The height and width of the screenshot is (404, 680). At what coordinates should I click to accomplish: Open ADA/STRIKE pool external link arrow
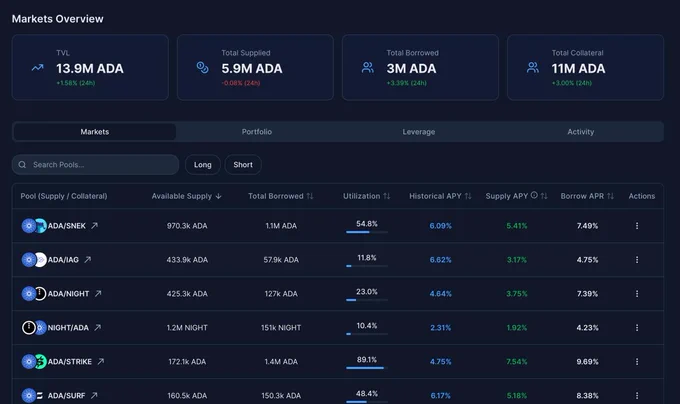pyautogui.click(x=101, y=361)
